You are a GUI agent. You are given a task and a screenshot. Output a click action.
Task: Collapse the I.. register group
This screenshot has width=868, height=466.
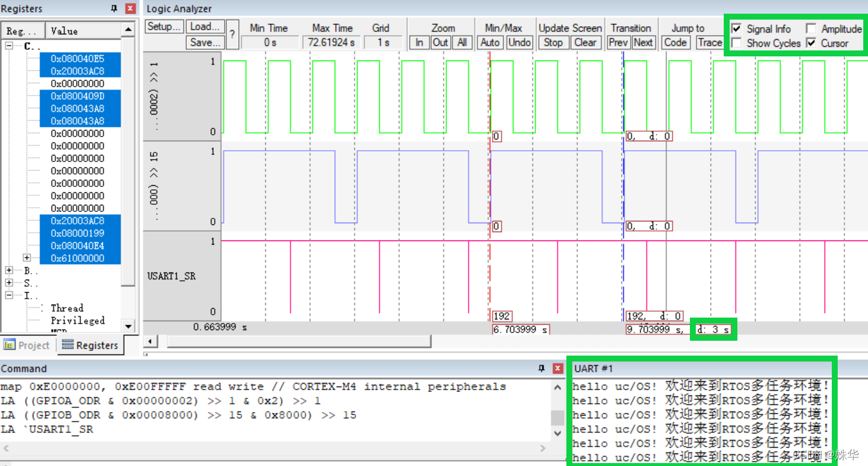pyautogui.click(x=9, y=295)
